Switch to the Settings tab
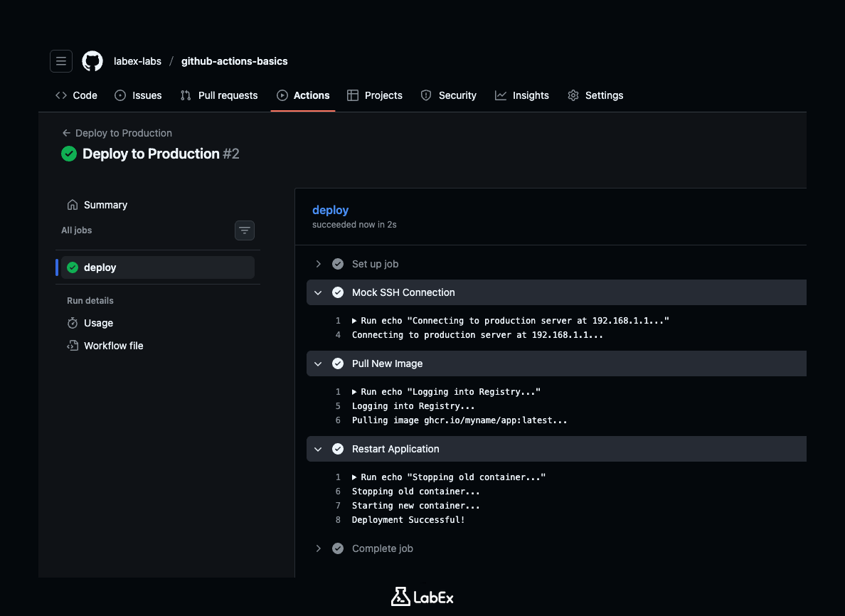 (595, 95)
